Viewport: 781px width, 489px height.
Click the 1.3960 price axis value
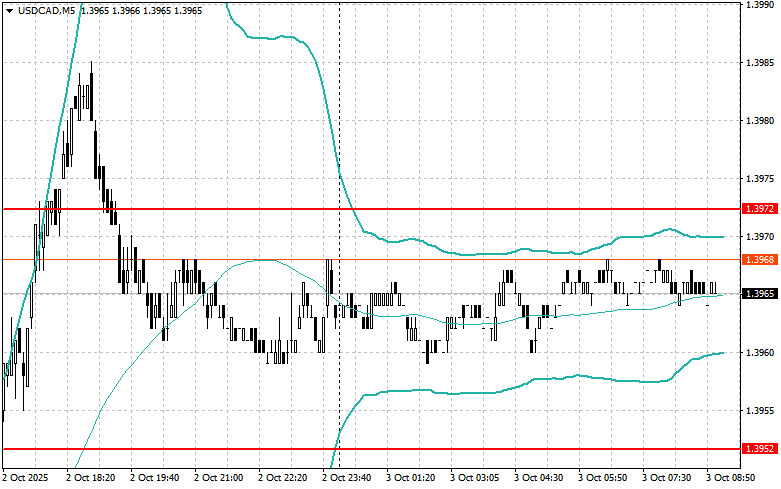pos(760,353)
